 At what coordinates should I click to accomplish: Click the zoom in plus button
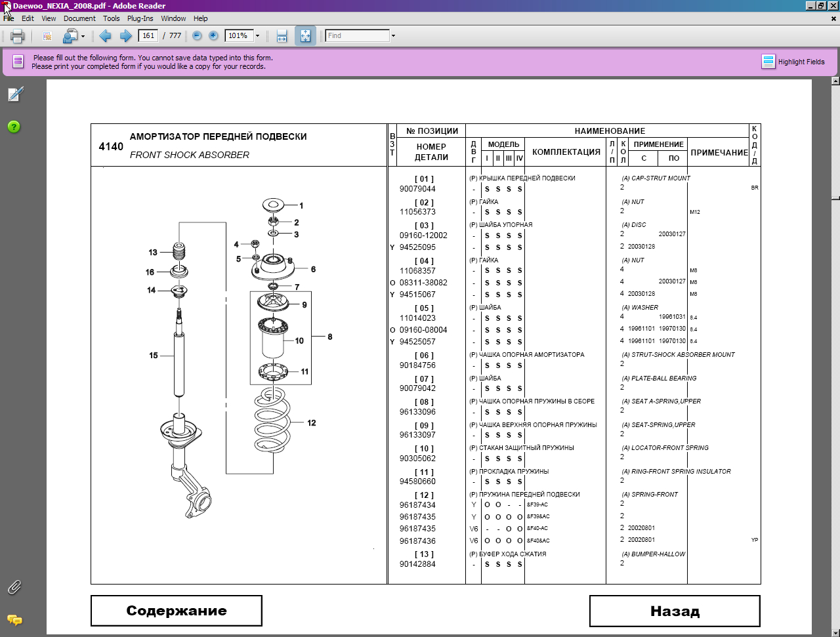(213, 36)
